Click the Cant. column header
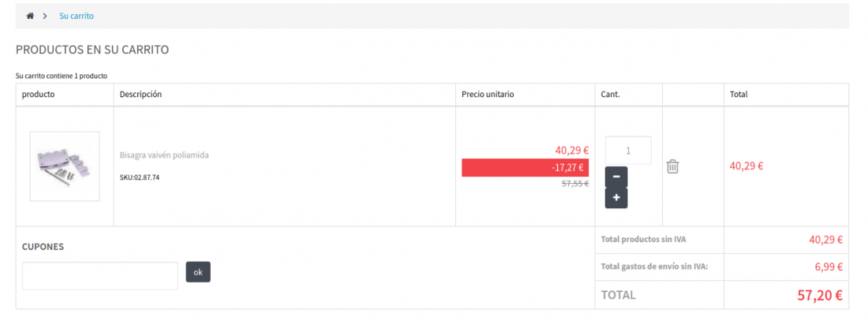 click(610, 94)
